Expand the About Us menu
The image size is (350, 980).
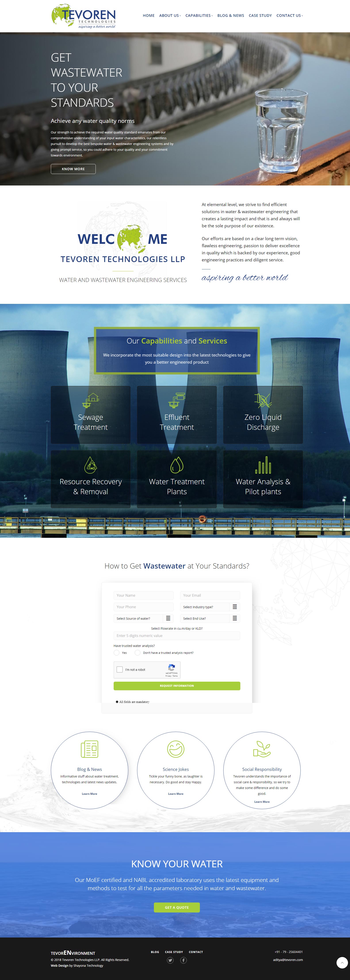170,15
